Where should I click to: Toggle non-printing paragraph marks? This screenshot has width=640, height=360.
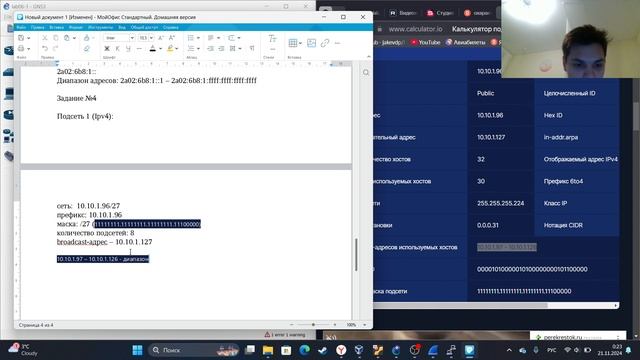252,49
